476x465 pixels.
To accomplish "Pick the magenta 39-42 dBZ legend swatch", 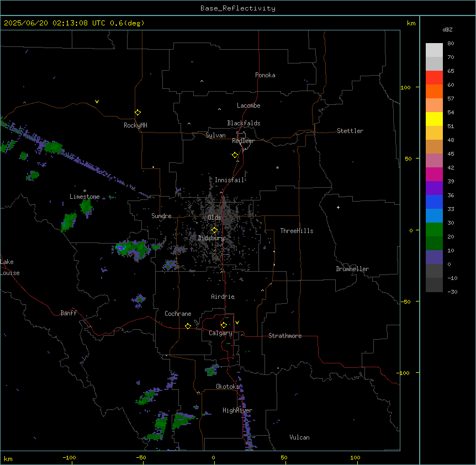I will (434, 174).
